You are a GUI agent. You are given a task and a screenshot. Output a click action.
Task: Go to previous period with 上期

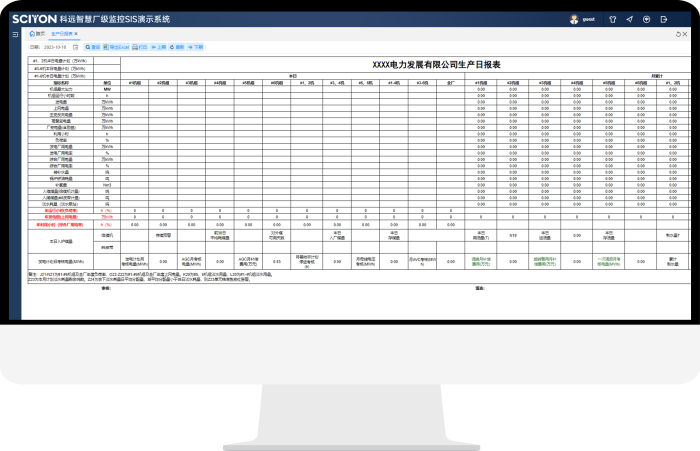pos(159,47)
